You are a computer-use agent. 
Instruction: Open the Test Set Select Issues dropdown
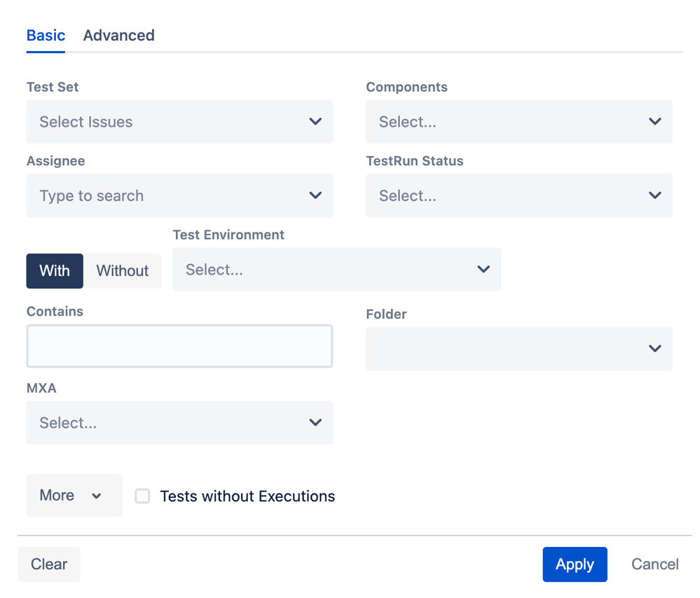(168, 122)
